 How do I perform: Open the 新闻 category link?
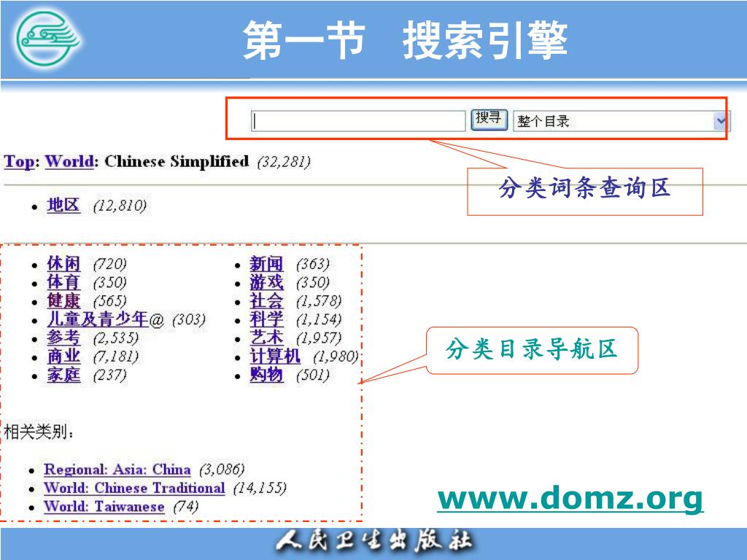point(266,263)
